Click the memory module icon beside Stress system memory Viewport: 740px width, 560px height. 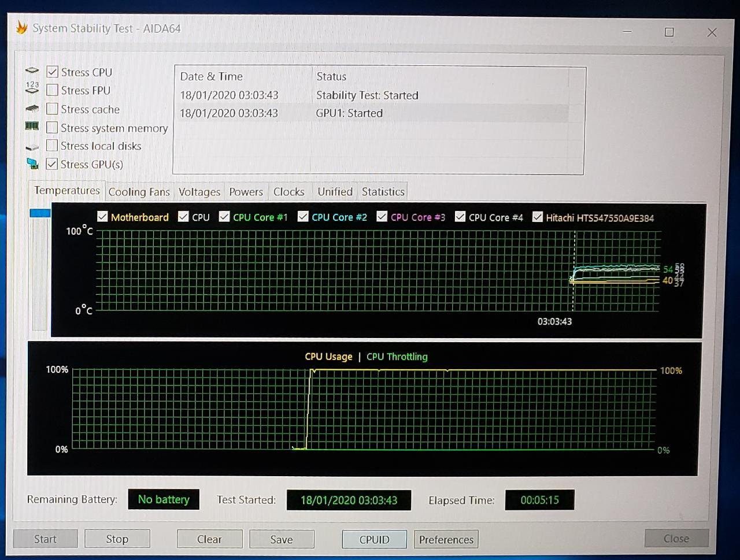coord(32,126)
